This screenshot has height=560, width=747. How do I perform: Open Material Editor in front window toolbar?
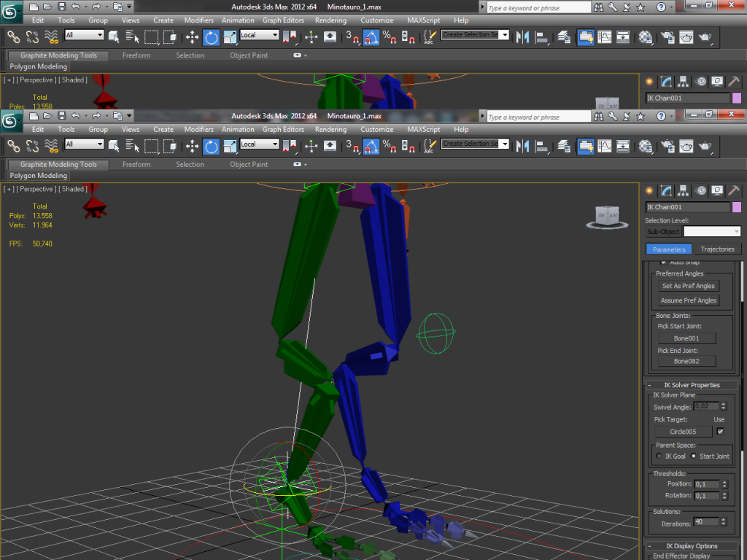[646, 146]
